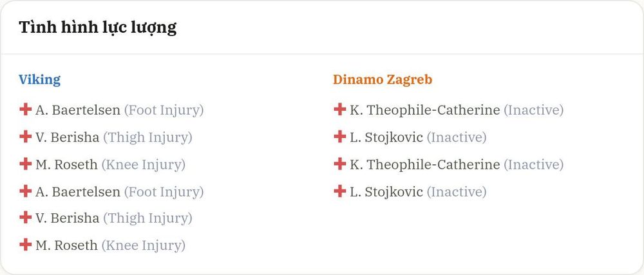Select the second K. Theophile-Catherine player name
Viewport: 644px width, 275px height.
click(x=424, y=165)
